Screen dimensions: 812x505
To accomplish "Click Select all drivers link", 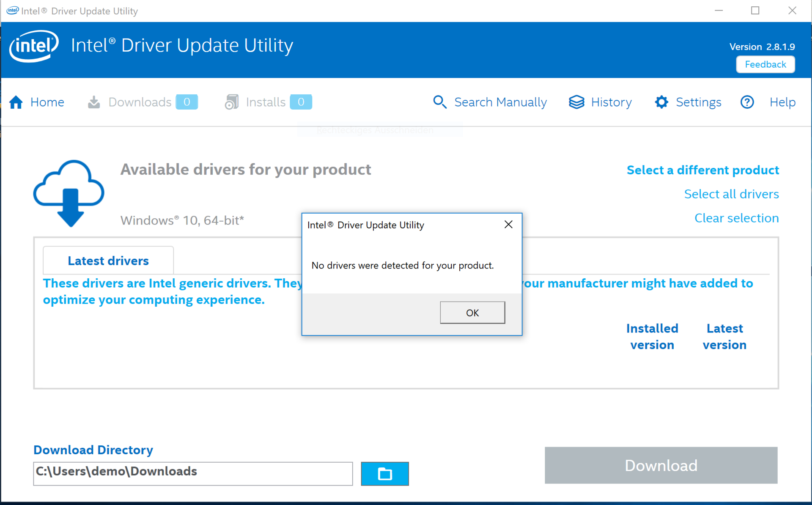I will point(731,194).
